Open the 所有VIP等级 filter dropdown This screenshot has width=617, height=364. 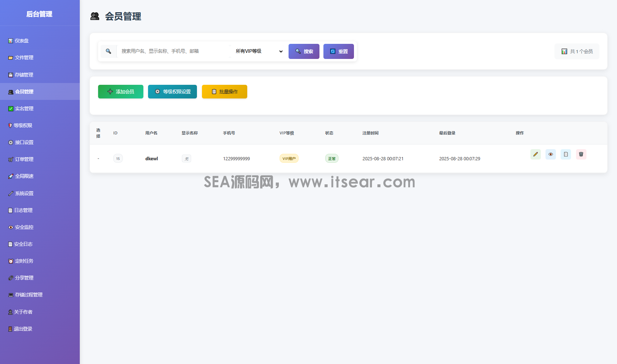point(259,51)
